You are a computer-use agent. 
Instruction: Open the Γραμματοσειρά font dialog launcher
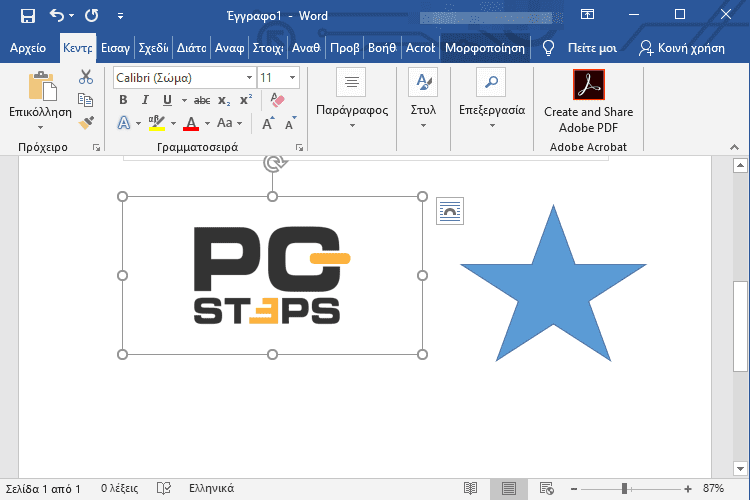[299, 148]
